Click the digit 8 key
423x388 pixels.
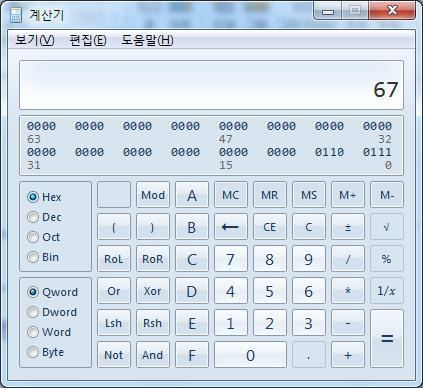point(270,259)
